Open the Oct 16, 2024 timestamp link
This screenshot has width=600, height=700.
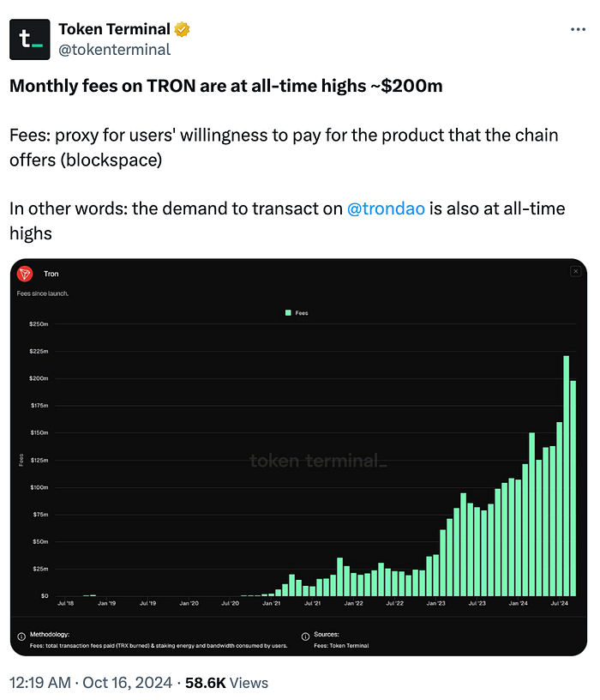[x=86, y=683]
